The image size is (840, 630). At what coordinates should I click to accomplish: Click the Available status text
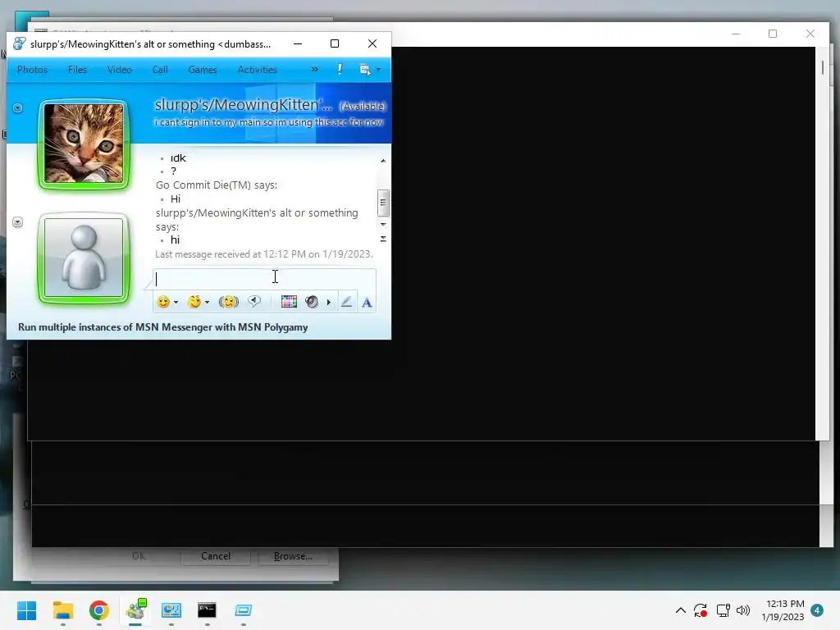(x=363, y=107)
